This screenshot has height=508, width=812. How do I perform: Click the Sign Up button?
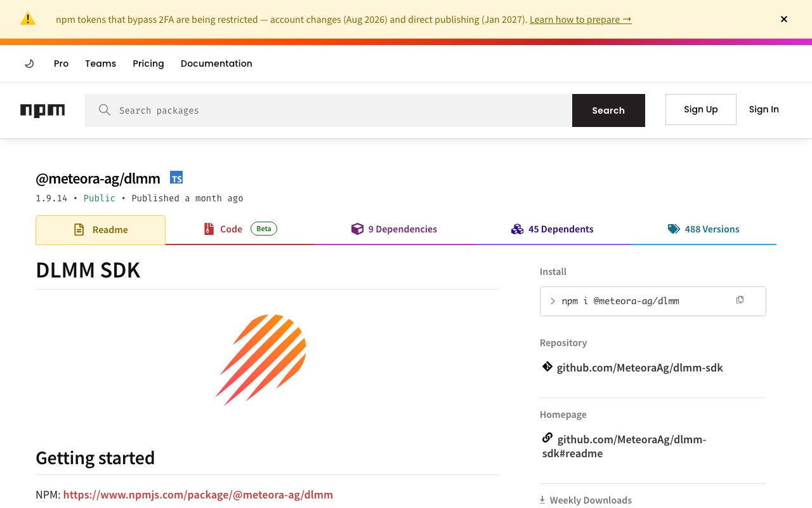(701, 109)
